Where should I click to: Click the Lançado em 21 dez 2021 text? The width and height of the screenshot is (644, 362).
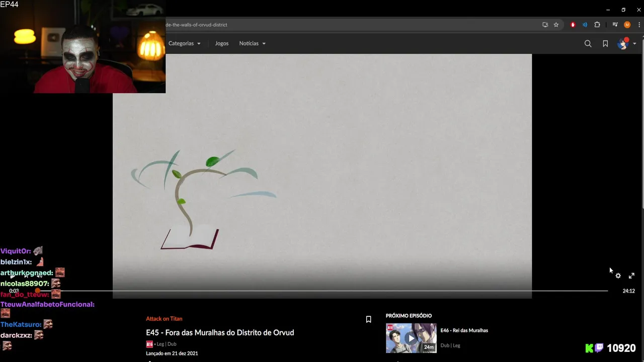(172, 353)
